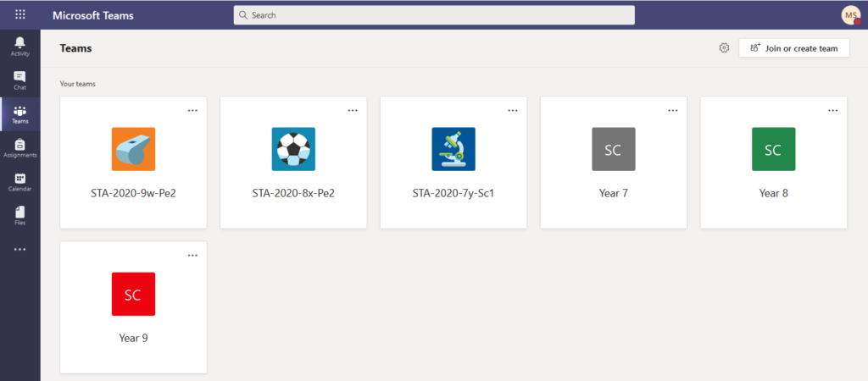
Task: Click the Microsoft Teams title
Action: click(x=93, y=15)
